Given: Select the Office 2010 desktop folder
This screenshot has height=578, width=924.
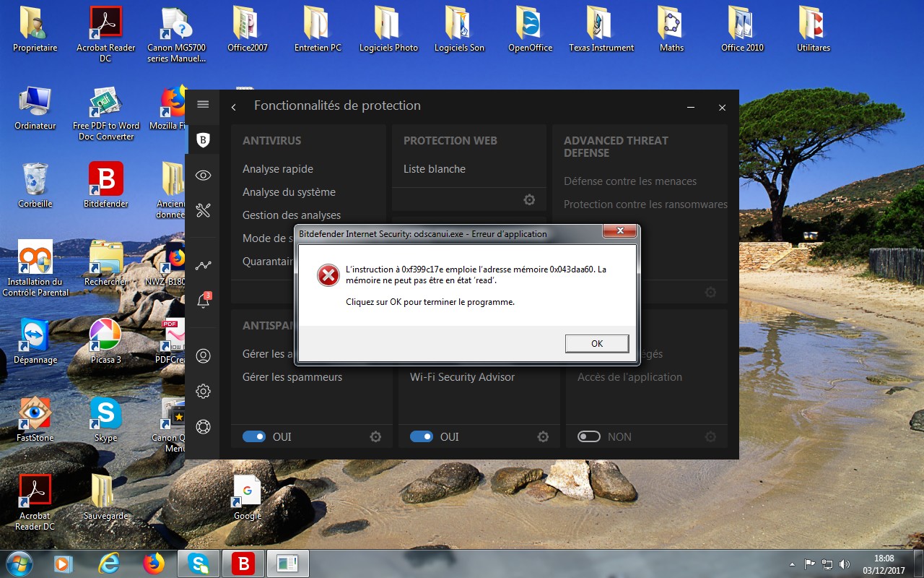Looking at the screenshot, I should coord(742,30).
